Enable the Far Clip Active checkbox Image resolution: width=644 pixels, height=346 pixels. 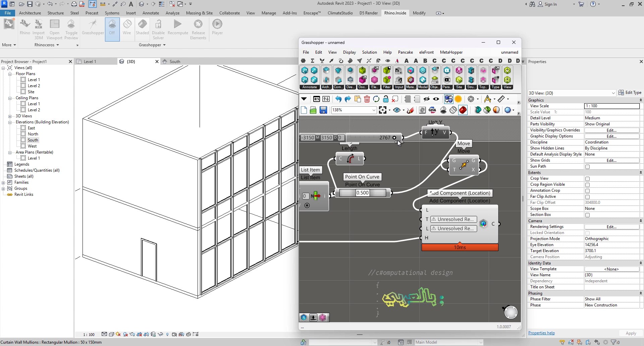(587, 197)
